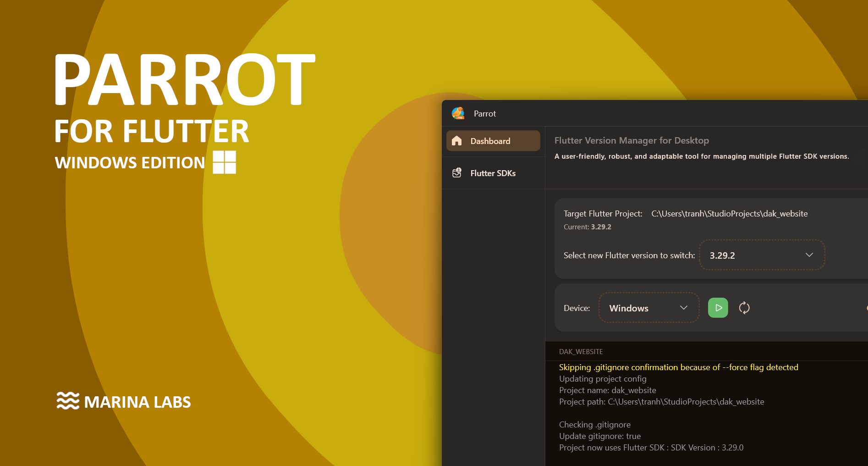Click the Marina Labs wave logo
The image size is (868, 466).
click(x=68, y=400)
